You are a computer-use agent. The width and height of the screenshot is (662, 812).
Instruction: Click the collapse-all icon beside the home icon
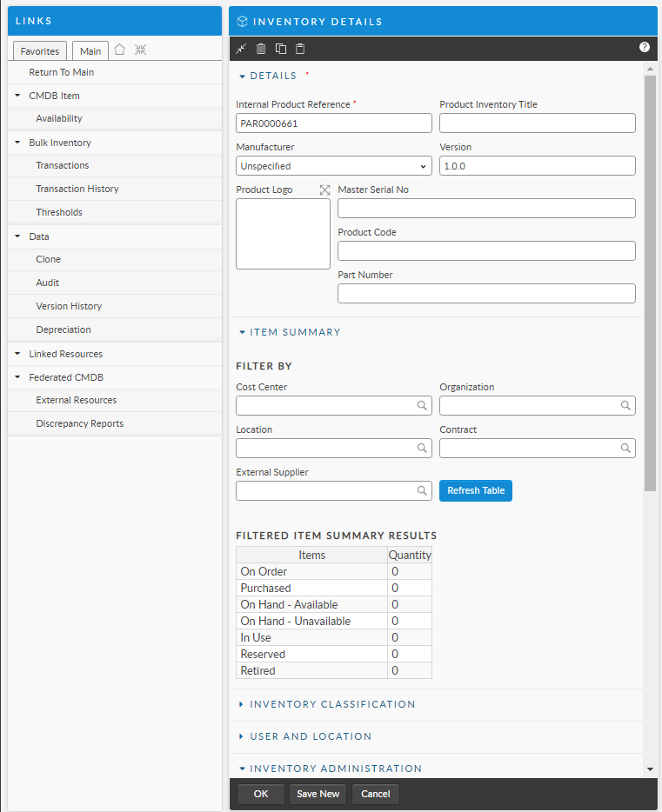tap(140, 50)
